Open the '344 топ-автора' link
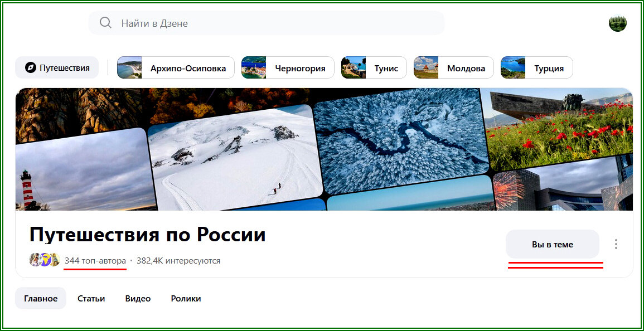644x331 pixels. point(95,260)
